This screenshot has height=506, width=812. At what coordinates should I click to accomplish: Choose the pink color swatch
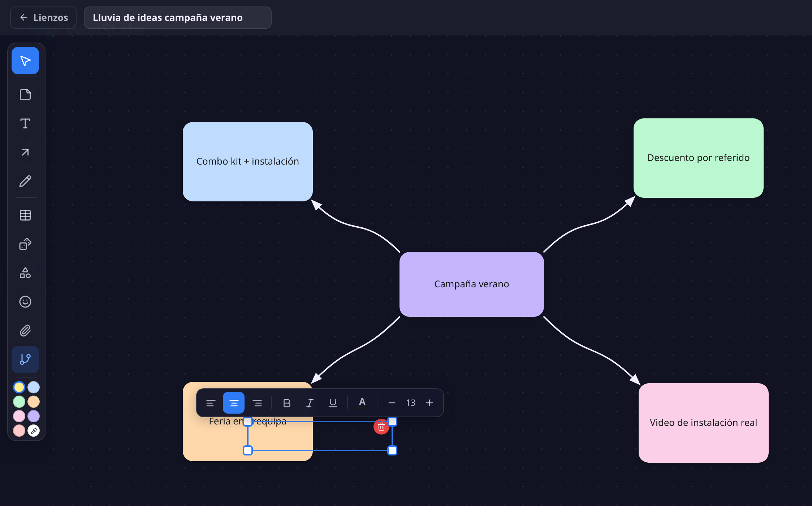click(19, 416)
